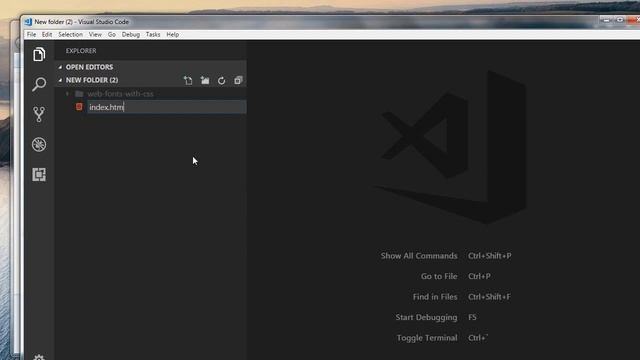The image size is (640, 360).
Task: Click the New Folder icon
Action: tap(205, 80)
